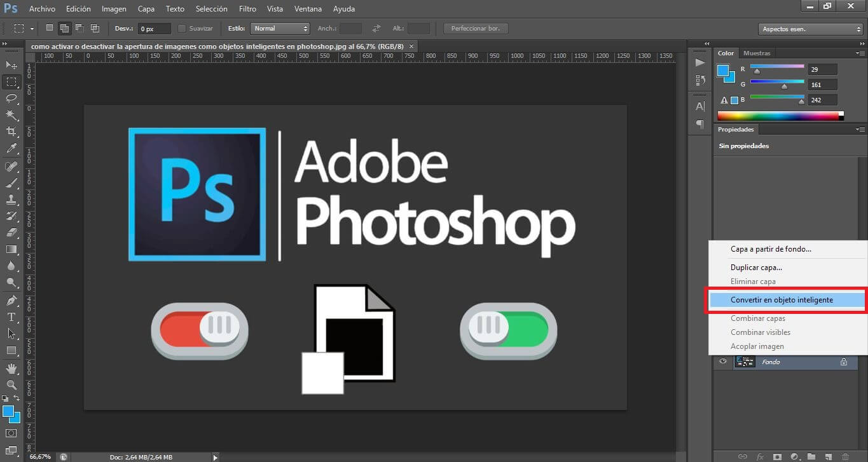868x462 pixels.
Task: Select the Eraser tool
Action: [x=11, y=233]
